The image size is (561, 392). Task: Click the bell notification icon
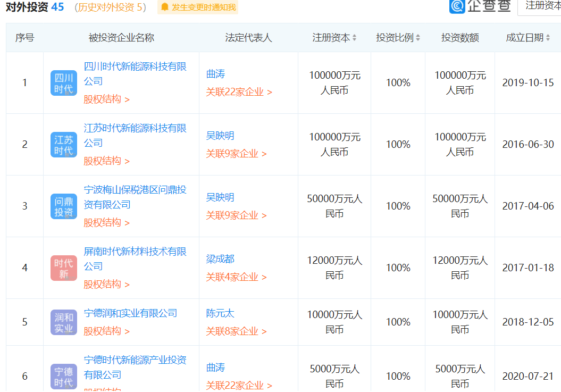pyautogui.click(x=165, y=7)
